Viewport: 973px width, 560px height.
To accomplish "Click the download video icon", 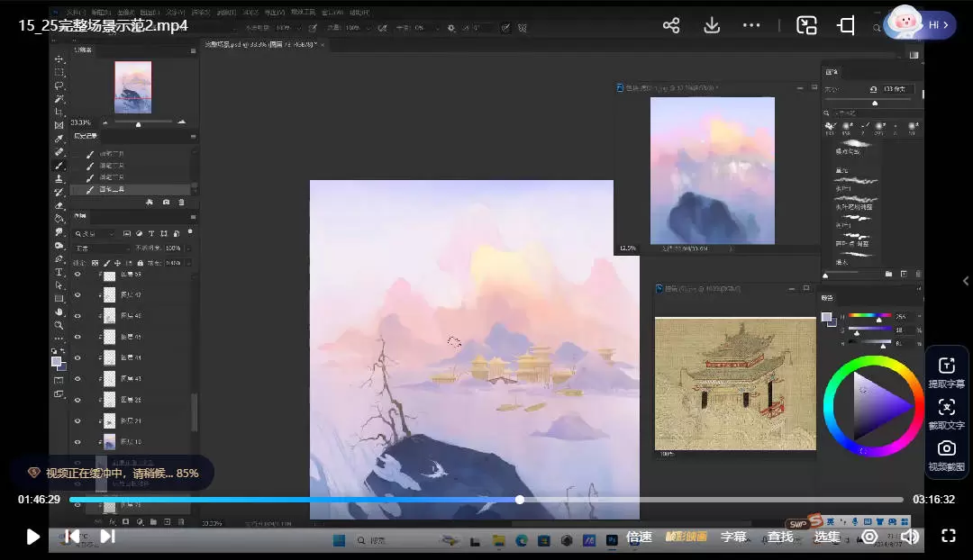I will (712, 25).
